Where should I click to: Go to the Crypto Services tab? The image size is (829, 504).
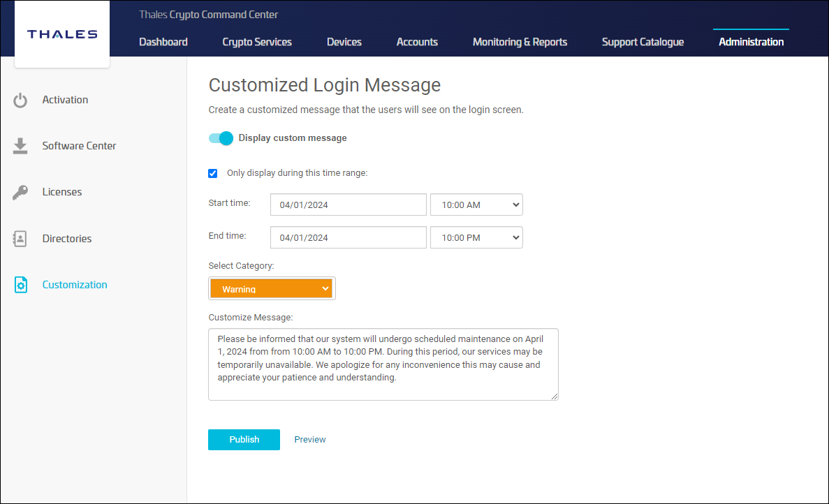pos(257,42)
